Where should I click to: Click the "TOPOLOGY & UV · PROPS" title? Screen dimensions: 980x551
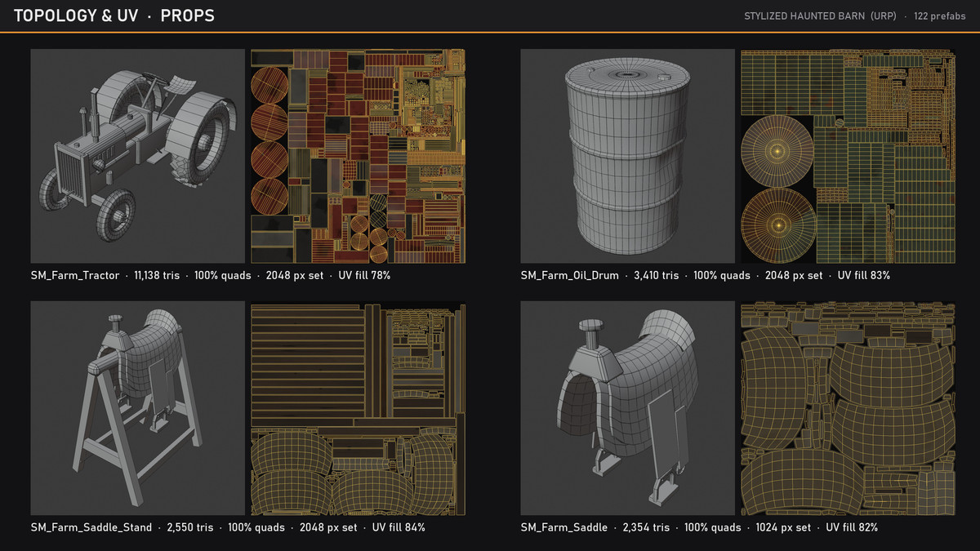click(114, 16)
